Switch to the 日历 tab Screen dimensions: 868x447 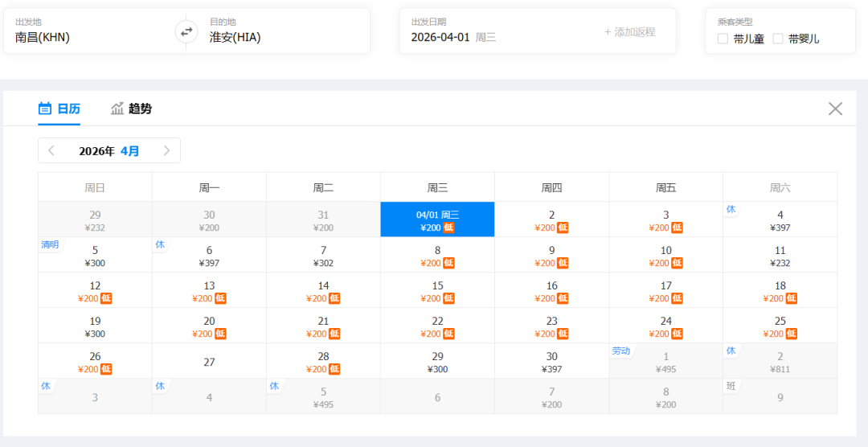pos(68,109)
